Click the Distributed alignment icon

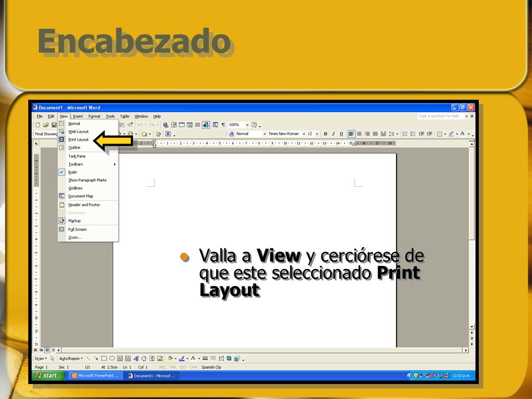pos(383,134)
